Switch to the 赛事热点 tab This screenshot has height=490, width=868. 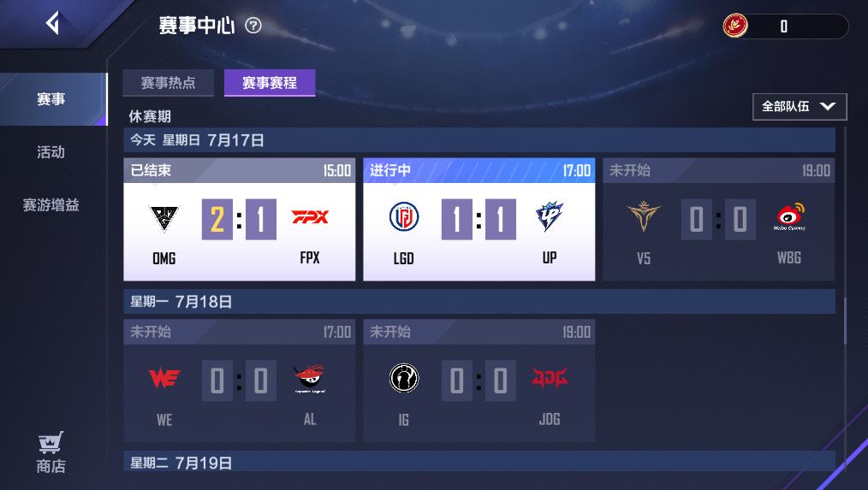(x=169, y=83)
